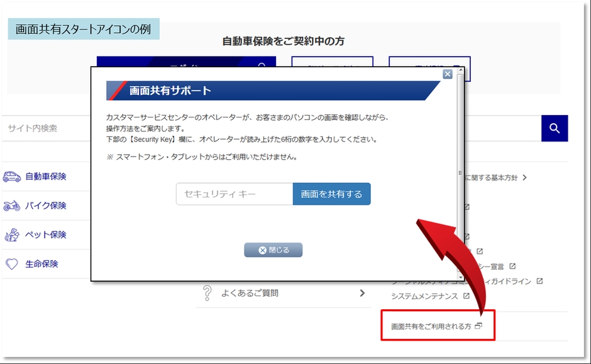This screenshot has width=591, height=364.
Task: Click the 閉じる button in dialog
Action: tap(273, 250)
